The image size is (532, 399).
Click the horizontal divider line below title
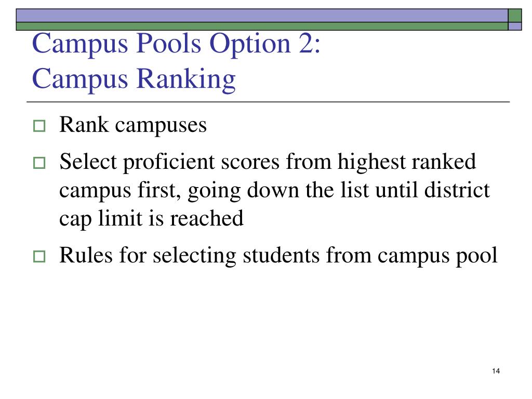click(268, 102)
